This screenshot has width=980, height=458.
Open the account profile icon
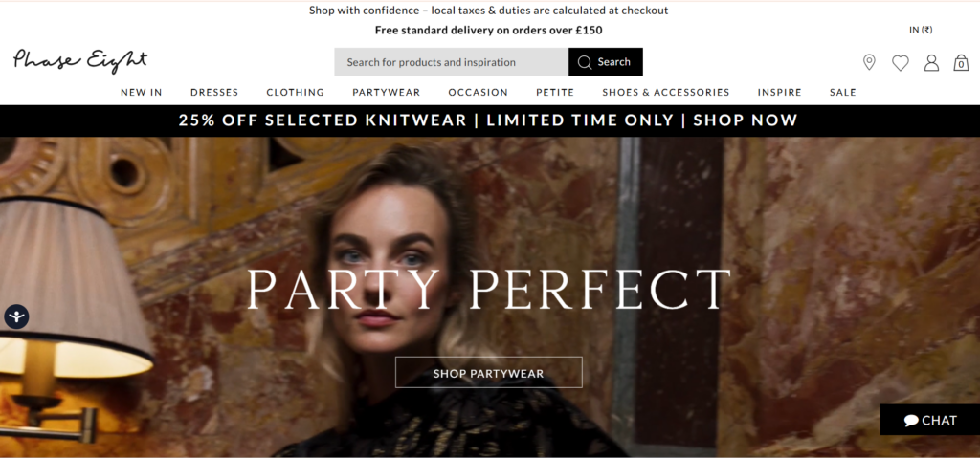click(931, 62)
